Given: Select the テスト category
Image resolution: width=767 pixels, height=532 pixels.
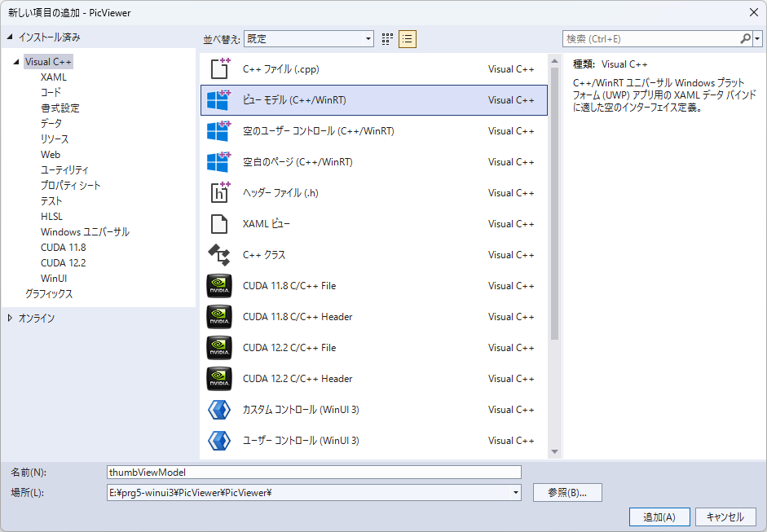Looking at the screenshot, I should (x=51, y=201).
